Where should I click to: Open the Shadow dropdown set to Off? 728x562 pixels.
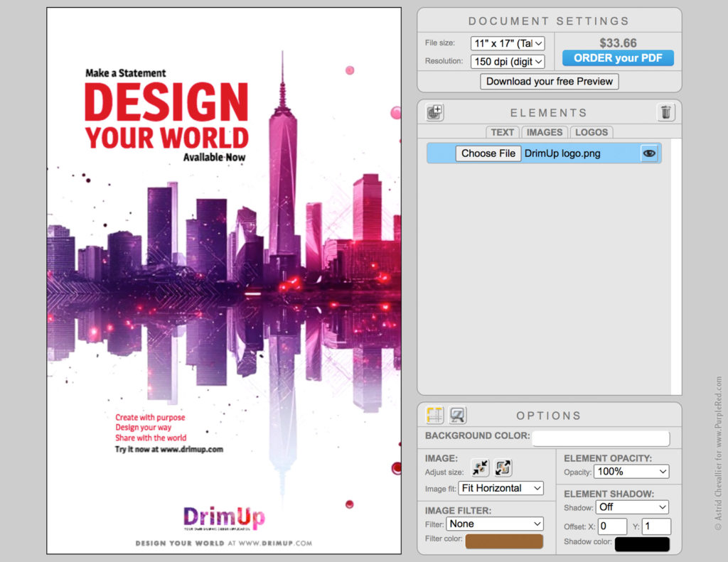point(632,507)
